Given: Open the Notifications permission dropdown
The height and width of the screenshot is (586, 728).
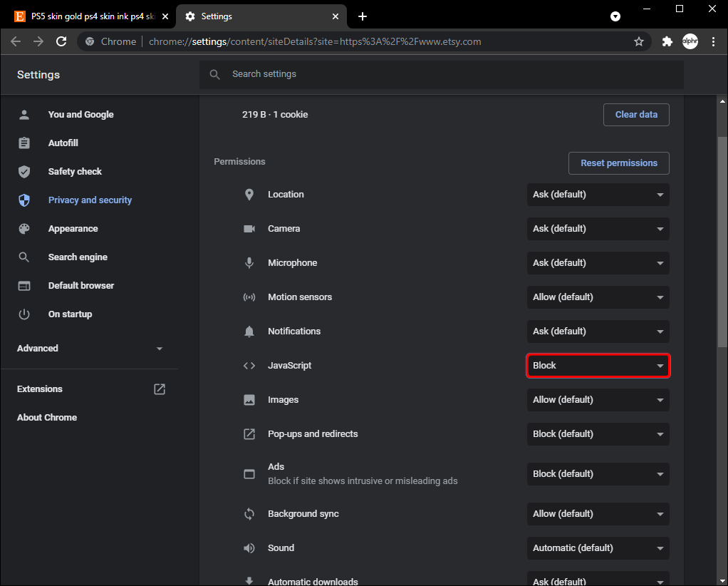Looking at the screenshot, I should tap(598, 331).
